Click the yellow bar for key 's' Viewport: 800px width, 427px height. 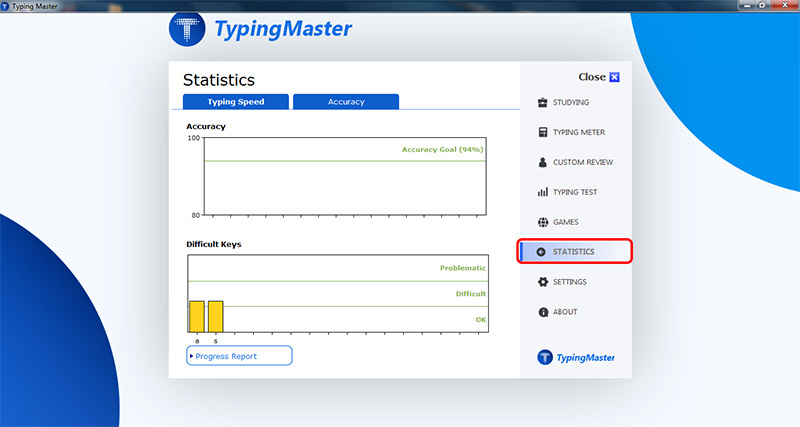pos(215,316)
